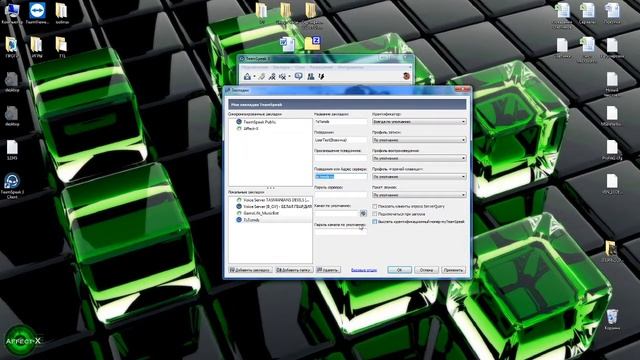Click the server password (Пароль сервера) field
The height and width of the screenshot is (360, 640).
340,195
